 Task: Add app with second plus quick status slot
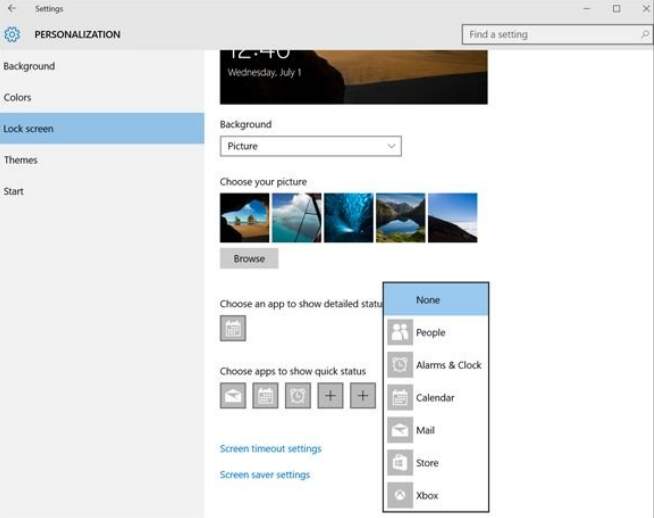[363, 396]
